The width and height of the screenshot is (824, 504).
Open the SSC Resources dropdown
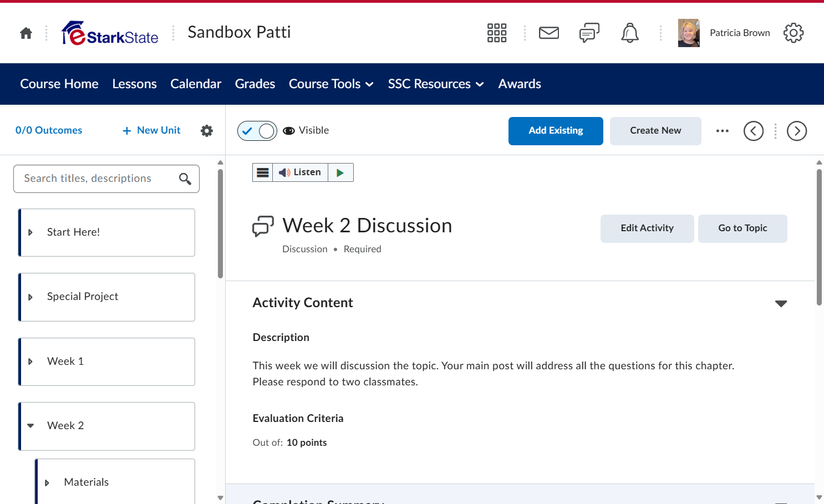[436, 84]
